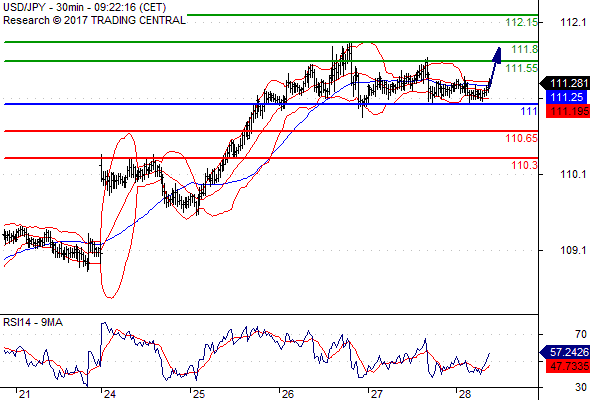
Task: Select the date marker 28 on time axis
Action: [x=465, y=394]
